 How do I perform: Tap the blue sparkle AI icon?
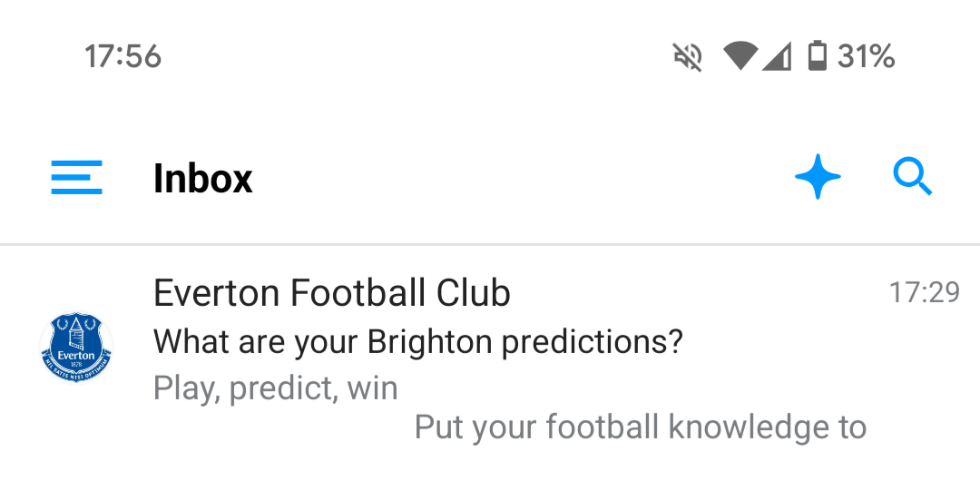point(818,176)
